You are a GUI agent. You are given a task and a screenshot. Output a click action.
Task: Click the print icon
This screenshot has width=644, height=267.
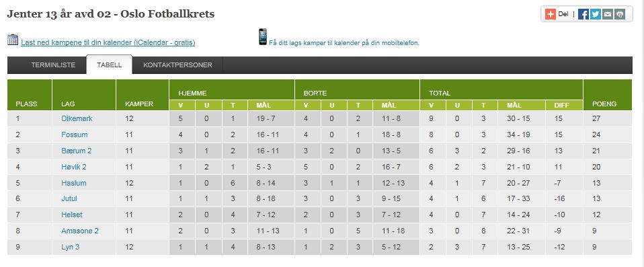620,14
